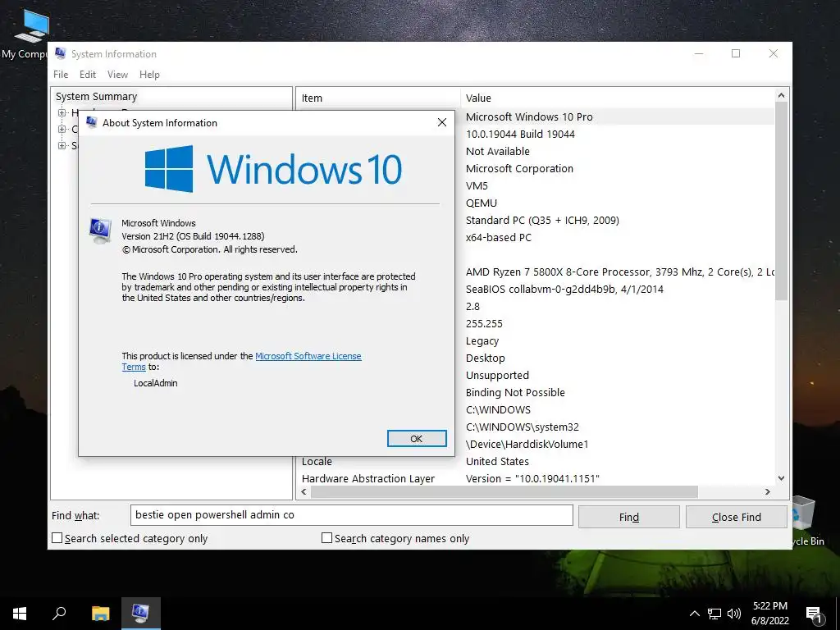Select the x64-based PC value
This screenshot has height=630, width=840.
point(499,237)
